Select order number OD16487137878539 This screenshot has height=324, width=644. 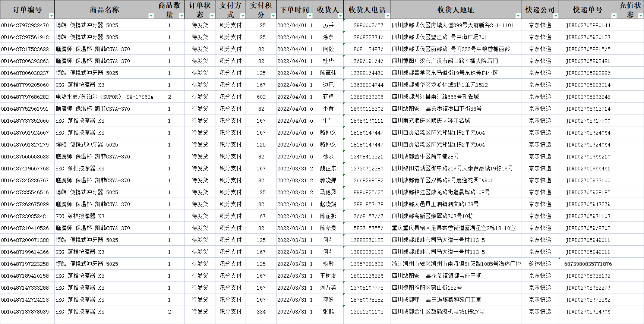[27, 312]
